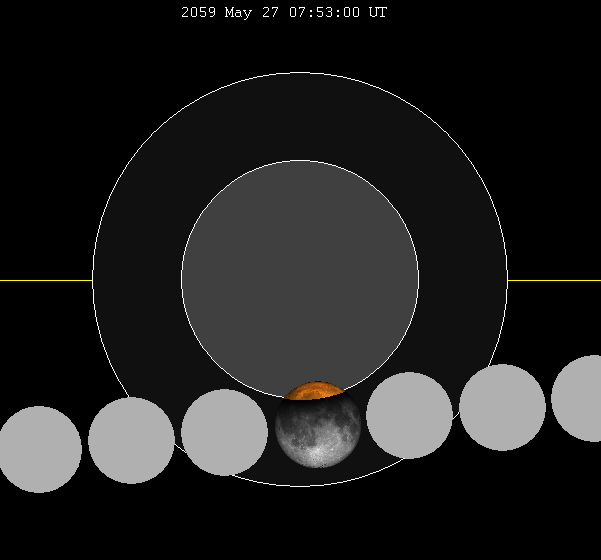601x560 pixels.
Task: Click the UT label in the title
Action: [x=377, y=13]
